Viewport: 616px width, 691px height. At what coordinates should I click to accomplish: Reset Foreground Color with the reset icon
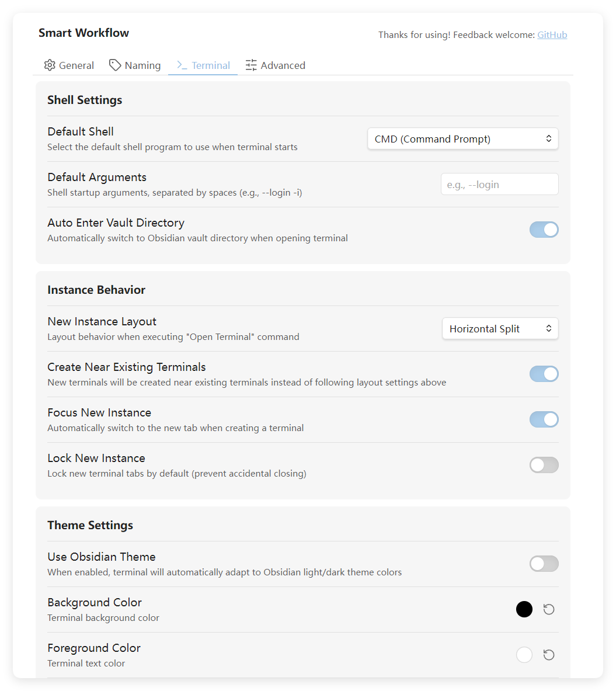[x=549, y=655]
